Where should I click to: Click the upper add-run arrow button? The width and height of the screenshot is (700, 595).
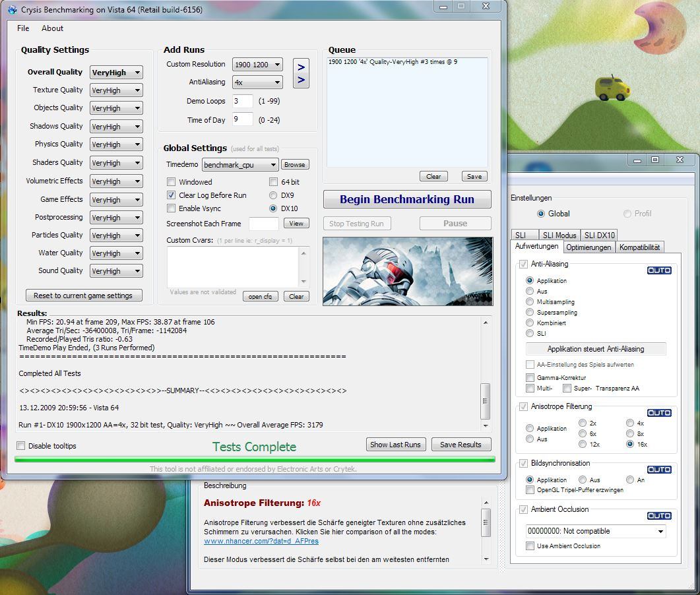[x=302, y=67]
